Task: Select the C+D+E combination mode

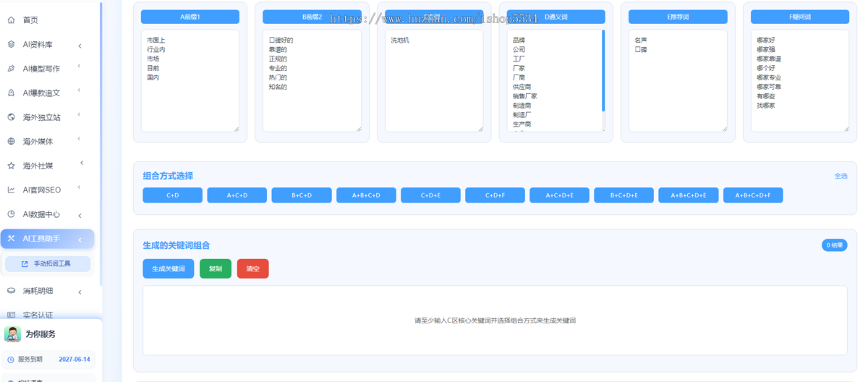Action: (x=430, y=195)
